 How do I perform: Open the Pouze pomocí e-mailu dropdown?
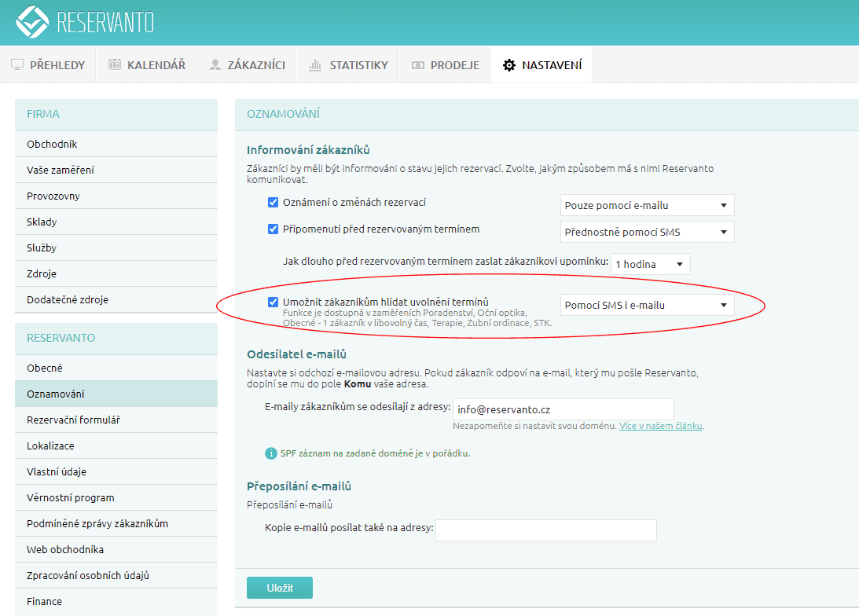pyautogui.click(x=647, y=206)
